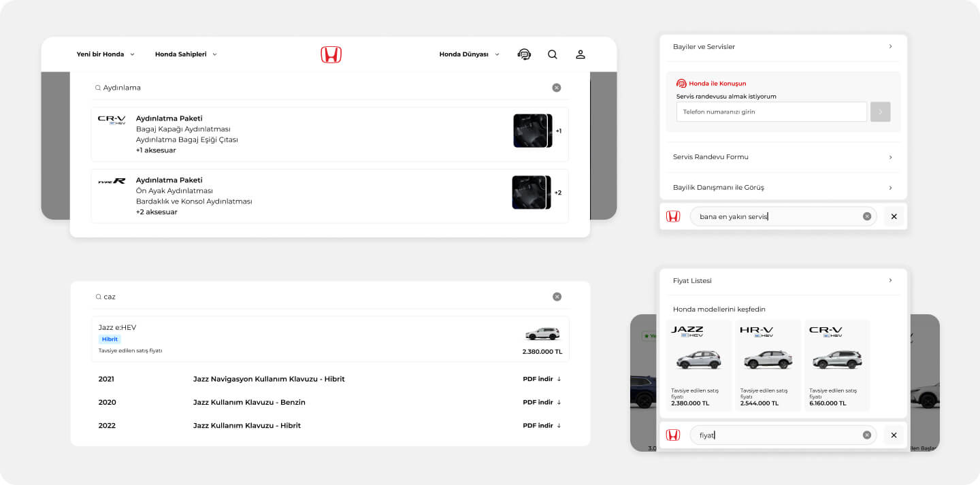
Task: Clear the 'bana en yakın servis' chat text
Action: tap(867, 216)
